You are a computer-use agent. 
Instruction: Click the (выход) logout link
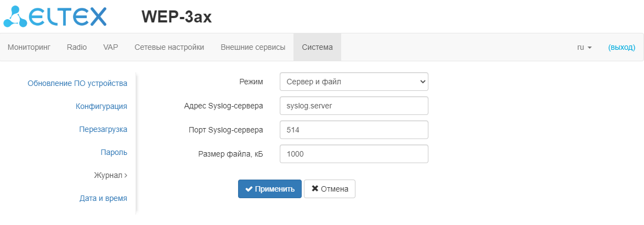(x=622, y=47)
